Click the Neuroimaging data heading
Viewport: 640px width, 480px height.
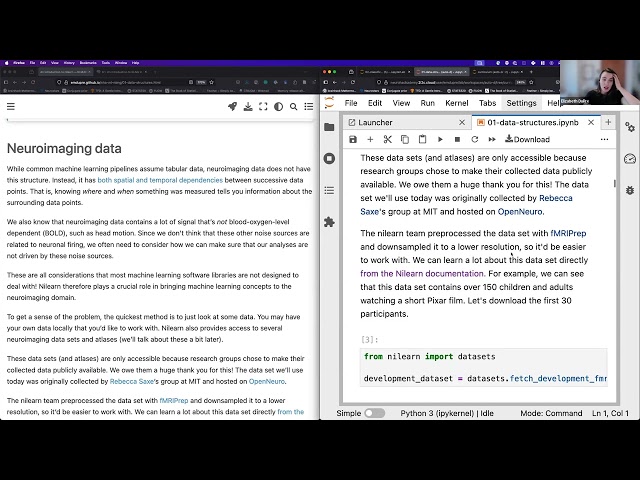tap(64, 148)
